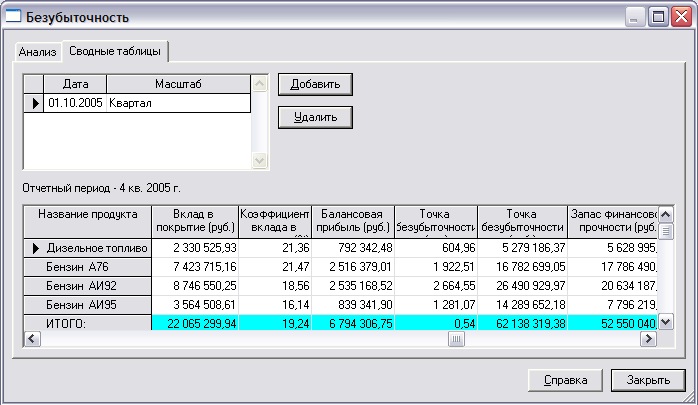Click the Вклад в покрытие (руб.) header
Image resolution: width=698 pixels, height=405 pixels.
pyautogui.click(x=195, y=222)
